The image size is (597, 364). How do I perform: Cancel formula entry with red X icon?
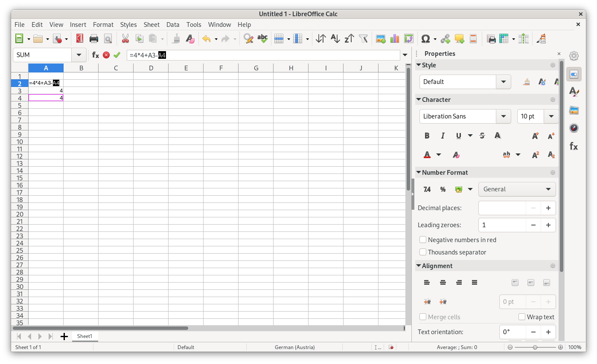tap(106, 55)
